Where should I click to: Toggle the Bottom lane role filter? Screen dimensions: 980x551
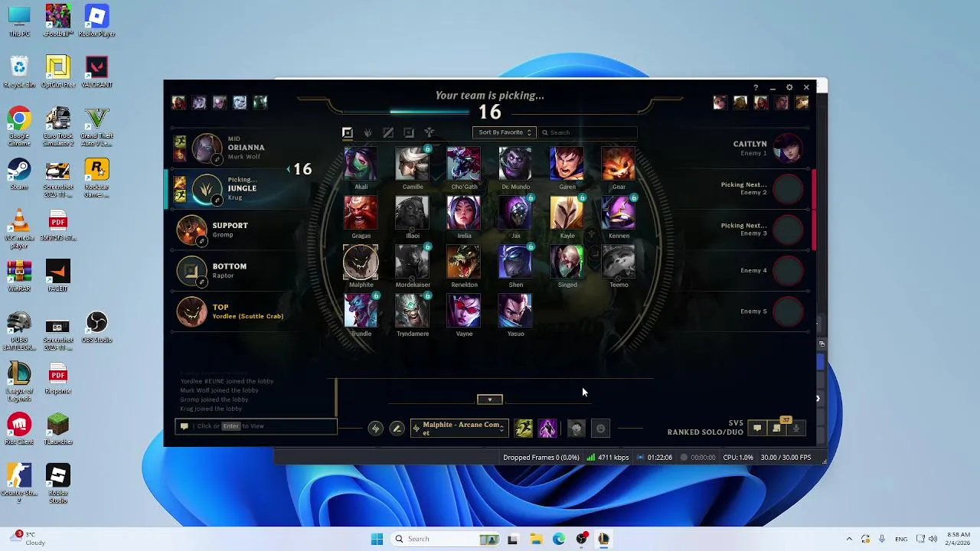coord(409,132)
